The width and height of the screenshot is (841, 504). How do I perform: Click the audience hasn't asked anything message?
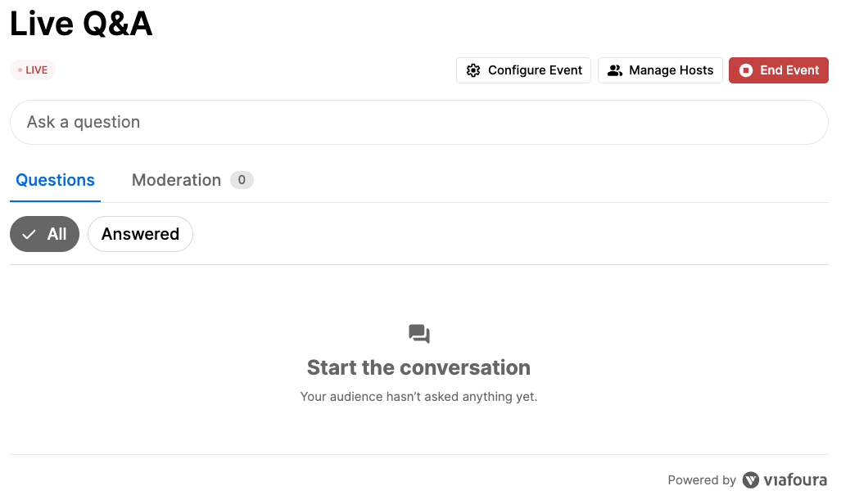[418, 397]
